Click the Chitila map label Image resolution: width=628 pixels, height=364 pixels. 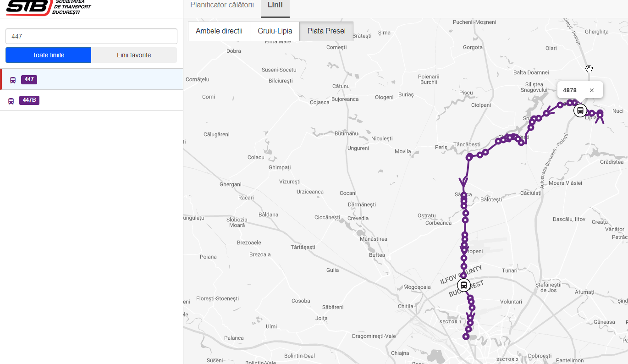tap(406, 306)
